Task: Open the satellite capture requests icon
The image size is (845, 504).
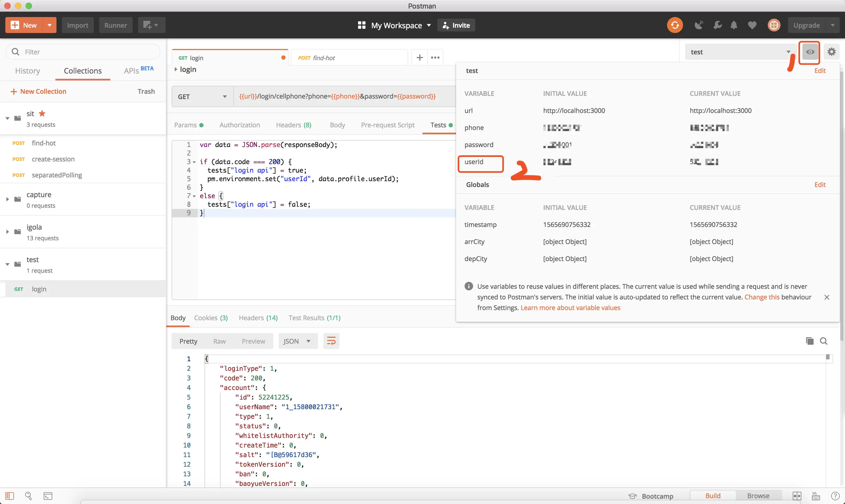Action: [699, 25]
